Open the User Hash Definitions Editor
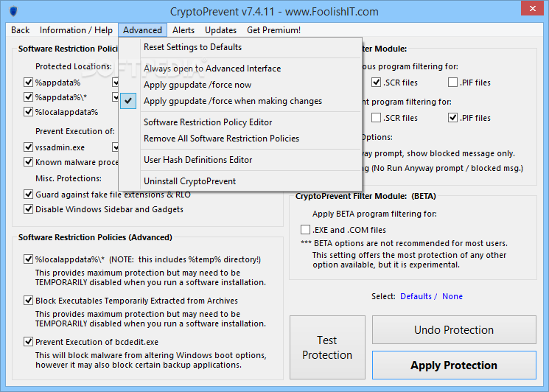The width and height of the screenshot is (549, 392). [x=240, y=160]
